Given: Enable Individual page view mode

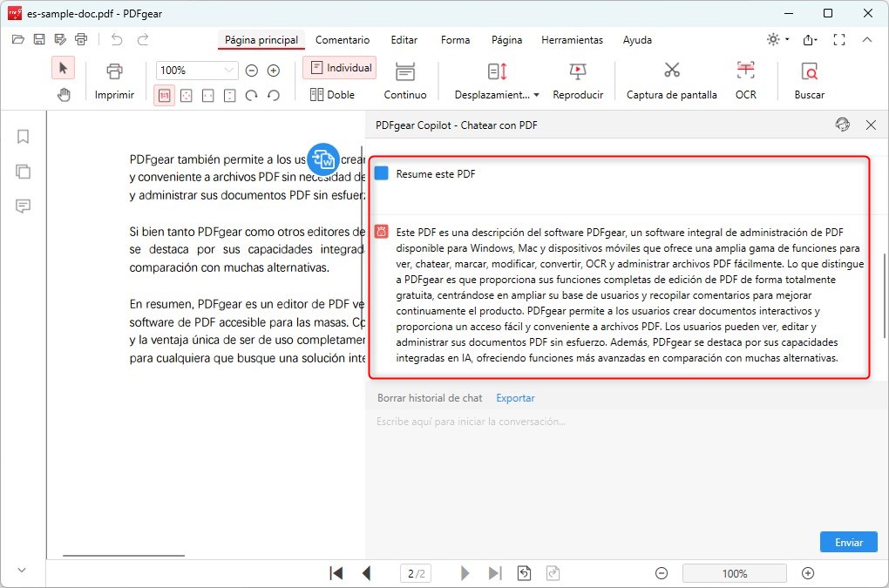Looking at the screenshot, I should pyautogui.click(x=339, y=67).
